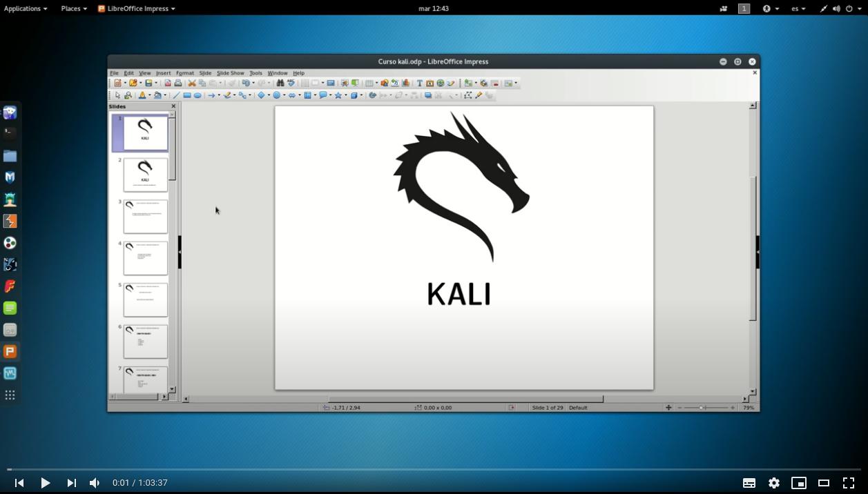Open video settings gear
The image size is (868, 494).
[x=774, y=483]
